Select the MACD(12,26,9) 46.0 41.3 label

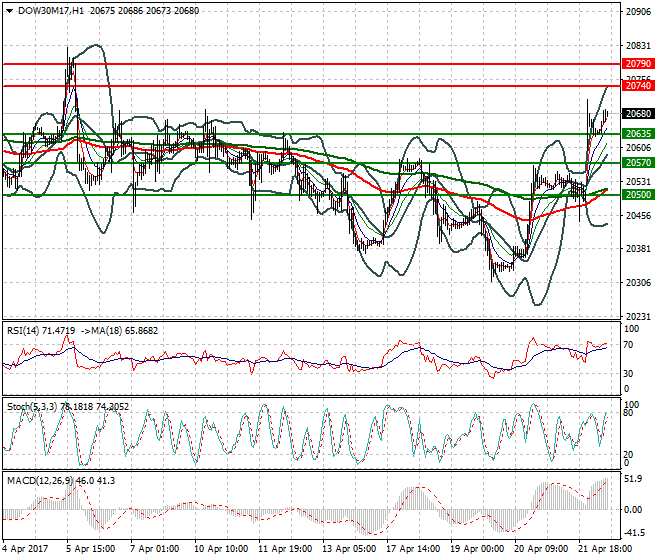[61, 480]
